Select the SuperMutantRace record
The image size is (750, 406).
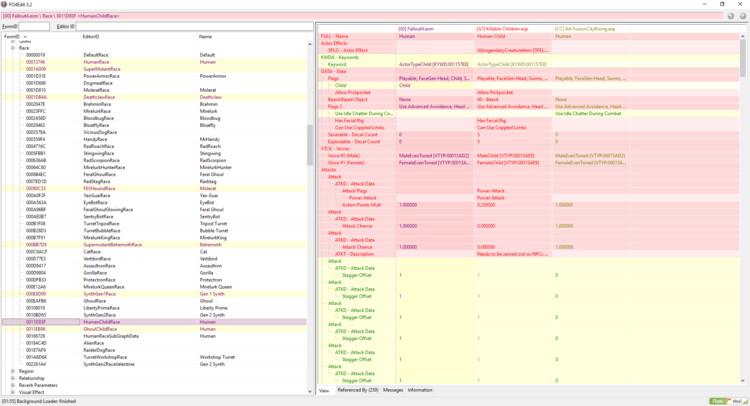coord(154,69)
